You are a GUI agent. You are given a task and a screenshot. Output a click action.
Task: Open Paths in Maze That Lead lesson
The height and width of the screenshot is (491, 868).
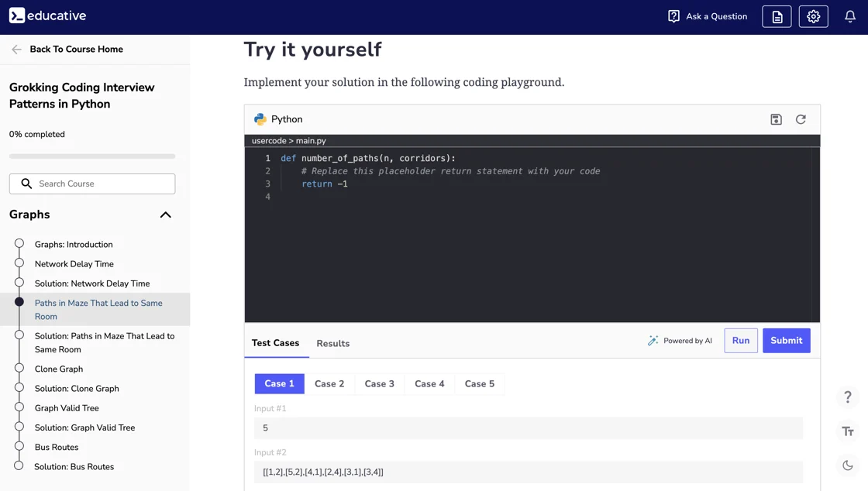tap(98, 310)
